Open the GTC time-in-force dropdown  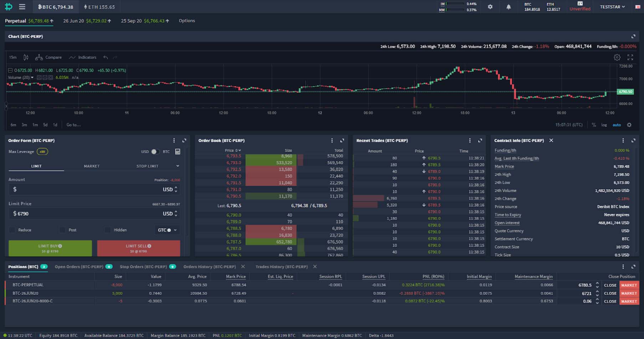pos(167,230)
